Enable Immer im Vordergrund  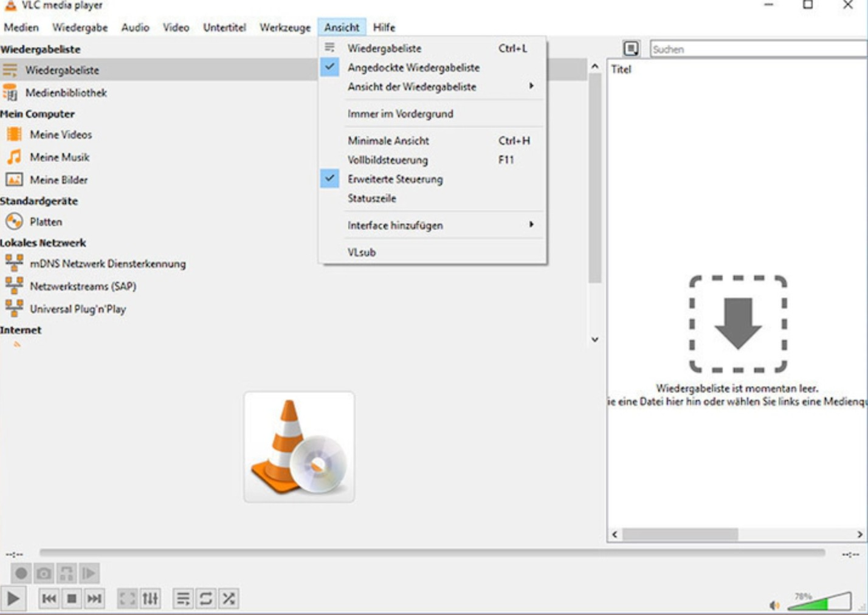[x=432, y=114]
